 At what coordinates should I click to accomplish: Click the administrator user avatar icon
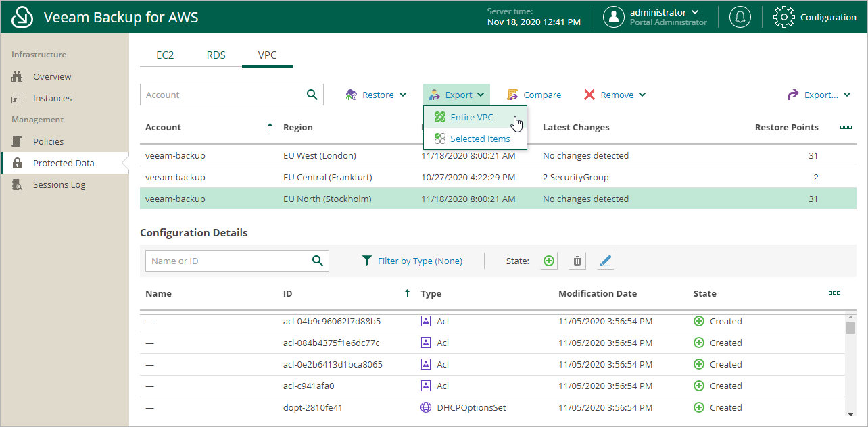(613, 17)
